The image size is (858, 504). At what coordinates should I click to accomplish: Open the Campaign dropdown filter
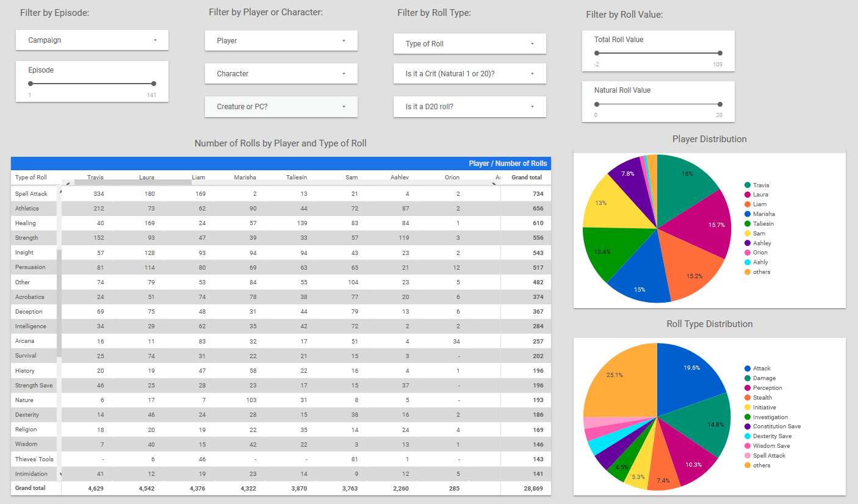92,40
